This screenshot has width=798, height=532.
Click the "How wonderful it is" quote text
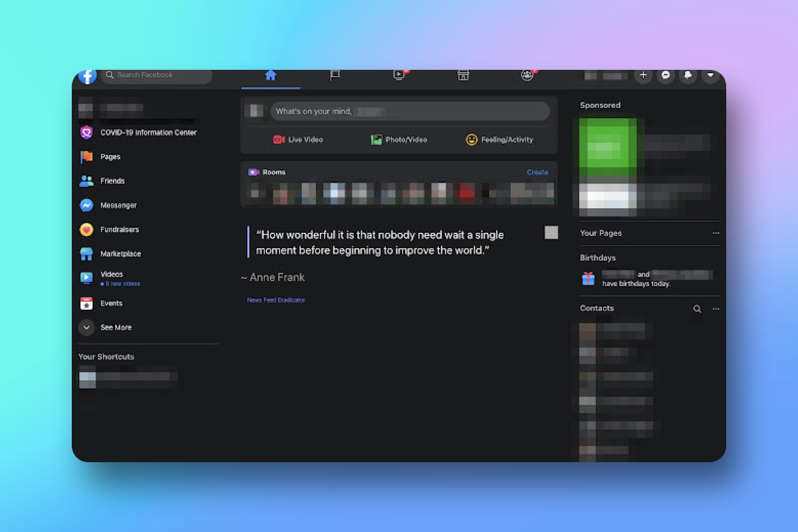click(x=380, y=243)
